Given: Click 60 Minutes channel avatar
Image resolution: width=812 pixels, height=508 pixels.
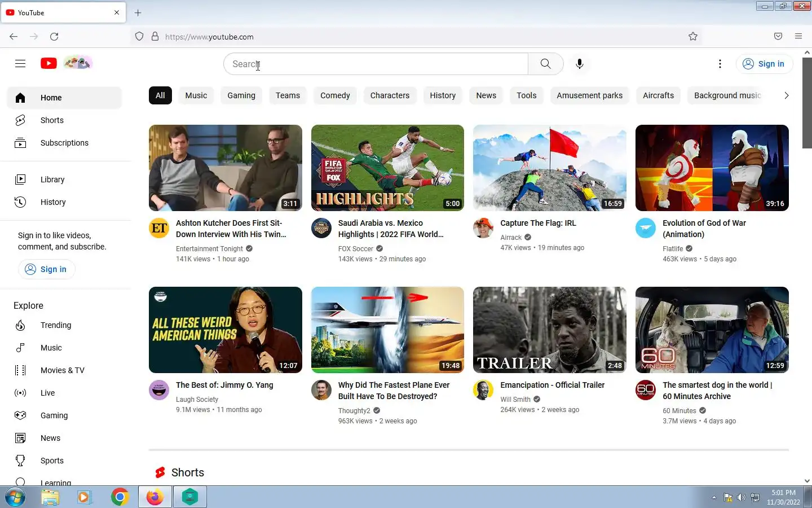Looking at the screenshot, I should (646, 390).
